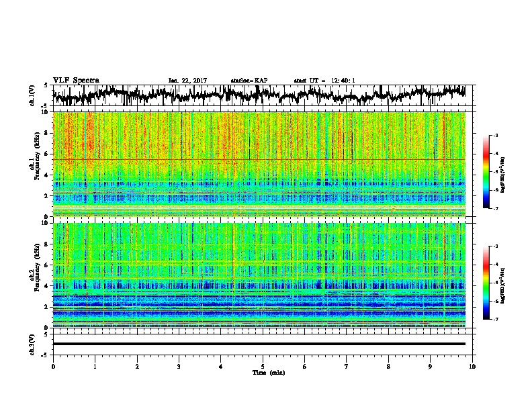
Task: Click the 'ch.3(V)' axis label
Action: coord(32,345)
